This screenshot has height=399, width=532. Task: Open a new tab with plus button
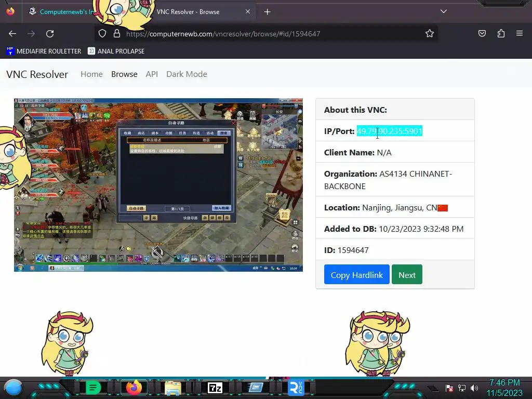pos(268,12)
